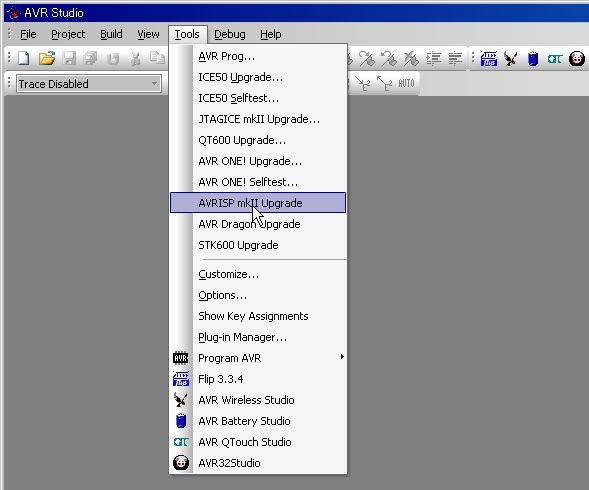The height and width of the screenshot is (490, 589).
Task: Choose AVR ONE! Upgrade... entry
Action: coord(258,161)
